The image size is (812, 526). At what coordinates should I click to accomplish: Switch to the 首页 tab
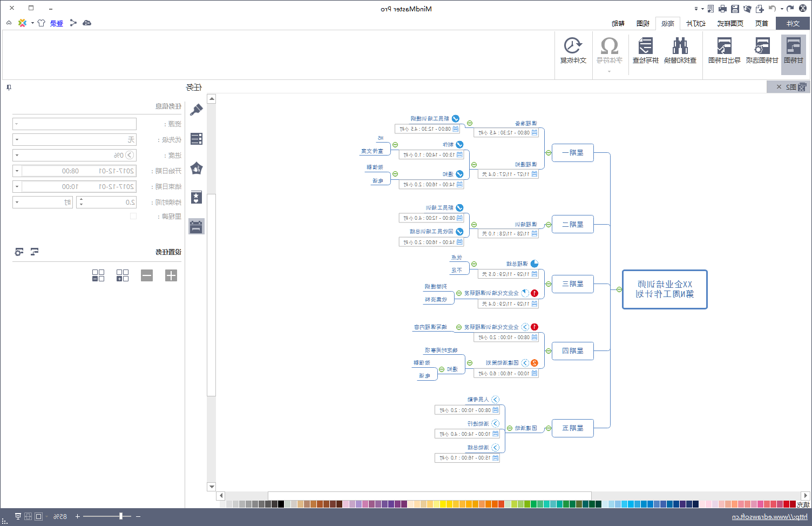[761, 23]
